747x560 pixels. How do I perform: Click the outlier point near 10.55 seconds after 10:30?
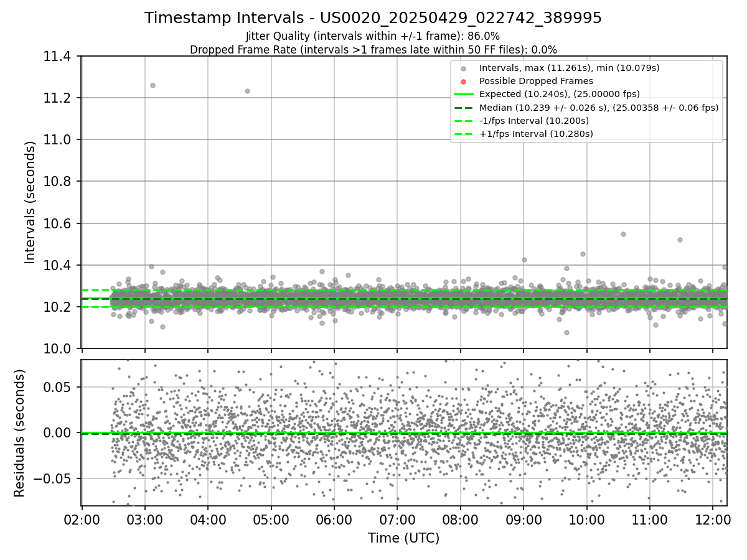623,235
